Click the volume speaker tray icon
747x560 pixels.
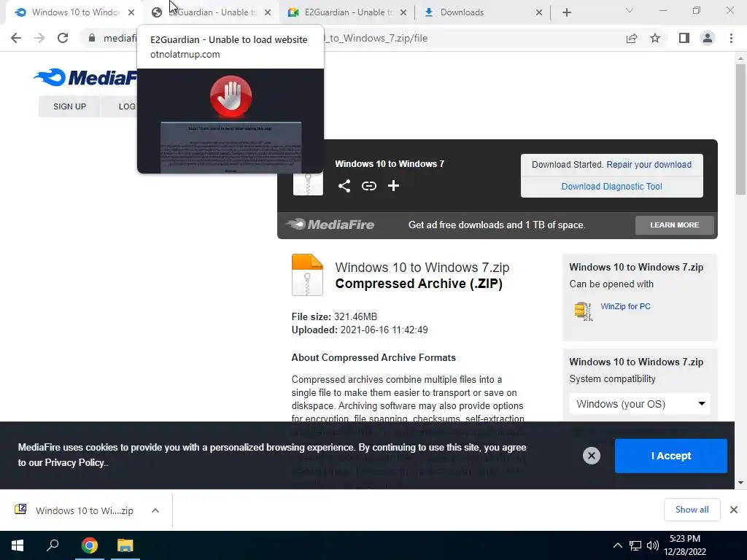(x=653, y=545)
